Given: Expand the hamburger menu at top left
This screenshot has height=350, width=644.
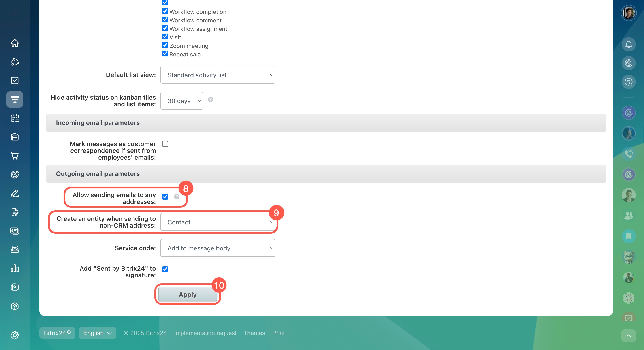Looking at the screenshot, I should tap(15, 13).
